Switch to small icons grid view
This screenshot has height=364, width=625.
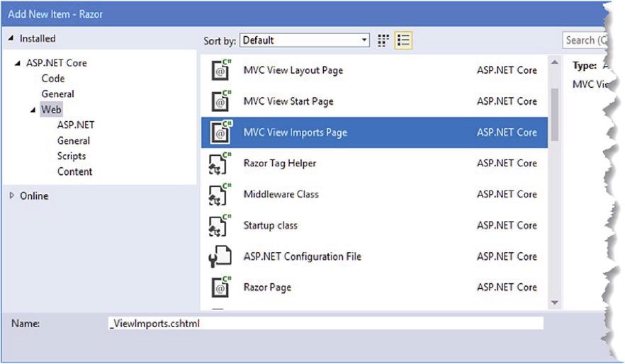tap(383, 40)
